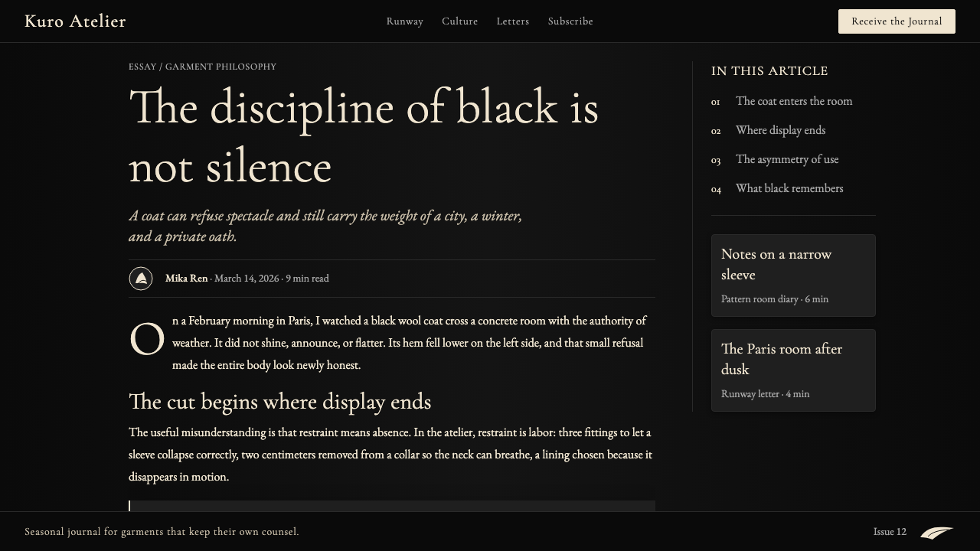Viewport: 980px width, 551px height.
Task: Click the 'Seasonal journal for garments' footer tagline
Action: click(162, 532)
